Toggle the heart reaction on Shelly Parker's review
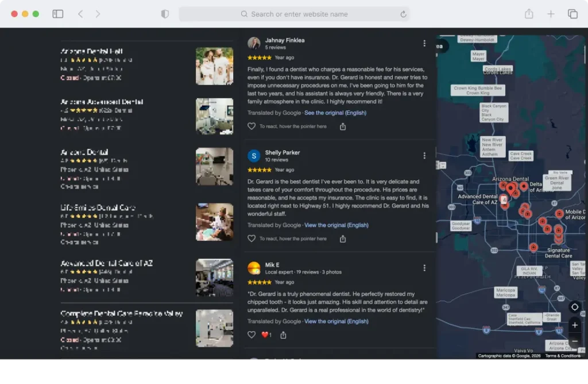The height and width of the screenshot is (384, 588). coord(252,239)
